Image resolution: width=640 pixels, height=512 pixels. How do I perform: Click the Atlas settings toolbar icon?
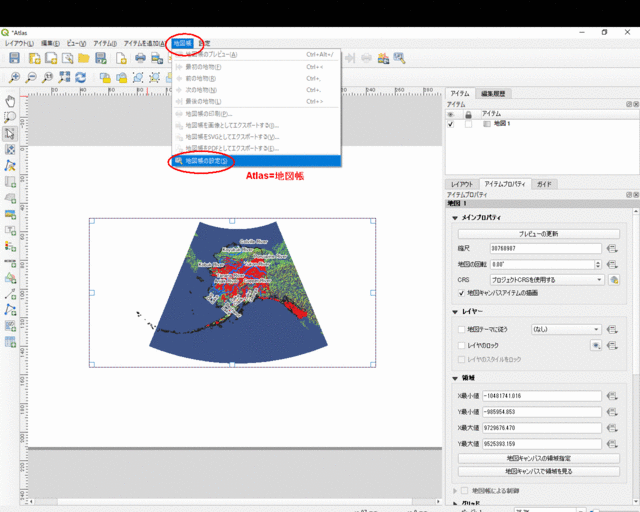coord(399,58)
